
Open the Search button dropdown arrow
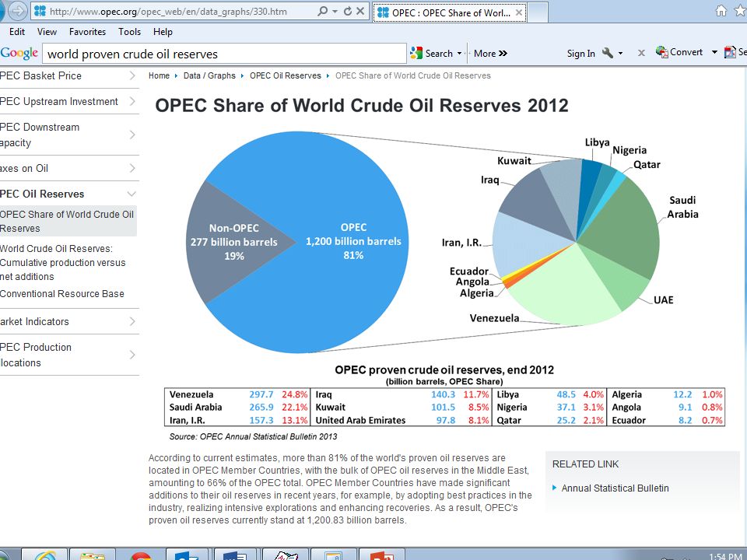pyautogui.click(x=459, y=54)
